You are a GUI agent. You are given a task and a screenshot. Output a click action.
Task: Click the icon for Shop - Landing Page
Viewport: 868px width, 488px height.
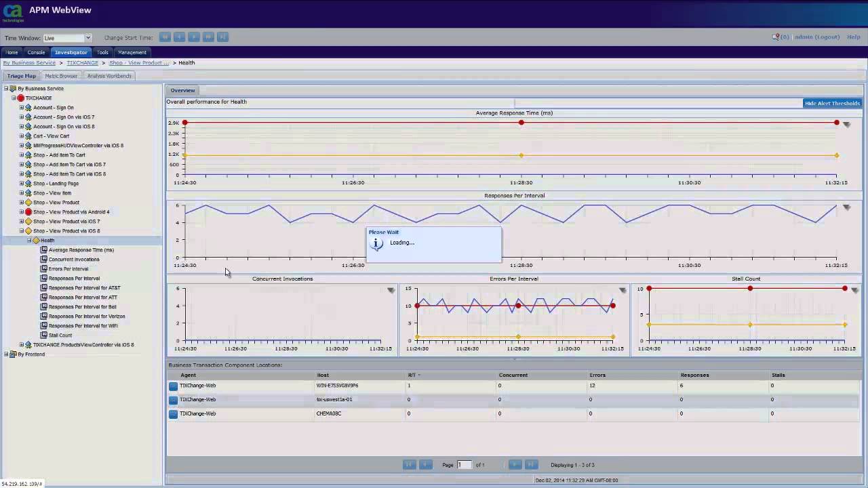click(x=28, y=184)
